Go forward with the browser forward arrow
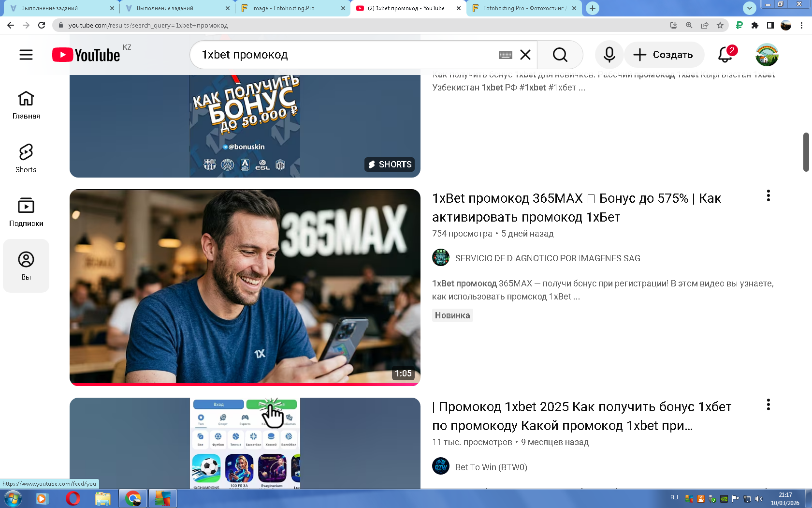 [x=26, y=25]
